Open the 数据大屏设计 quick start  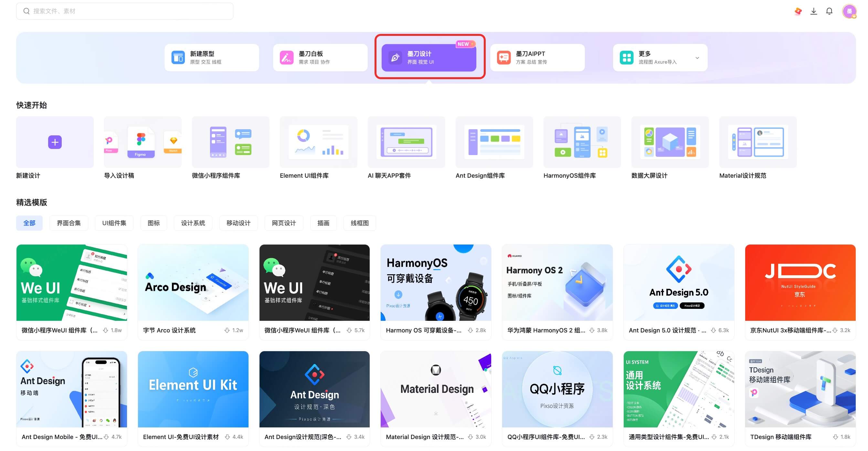[670, 142]
